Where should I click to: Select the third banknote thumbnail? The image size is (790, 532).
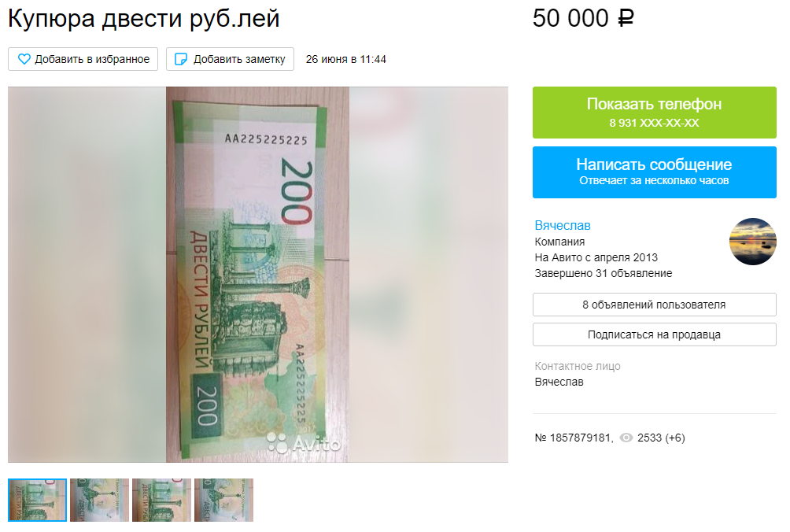[162, 500]
